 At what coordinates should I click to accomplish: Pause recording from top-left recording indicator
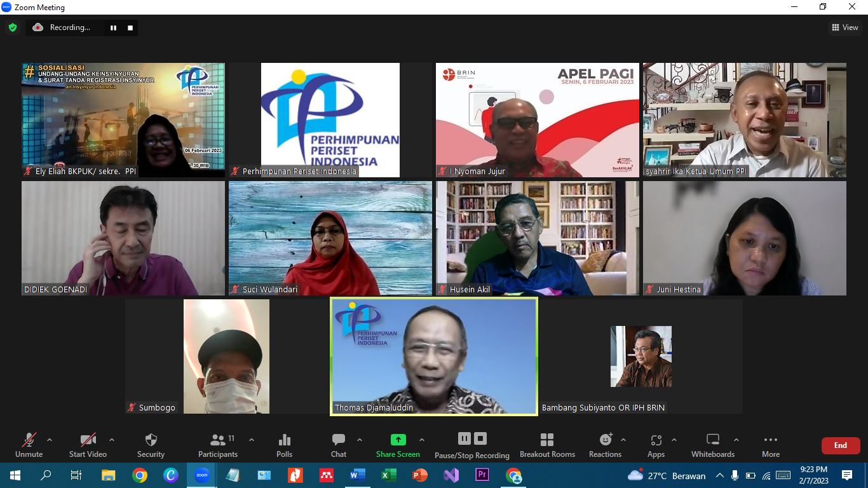point(114,27)
